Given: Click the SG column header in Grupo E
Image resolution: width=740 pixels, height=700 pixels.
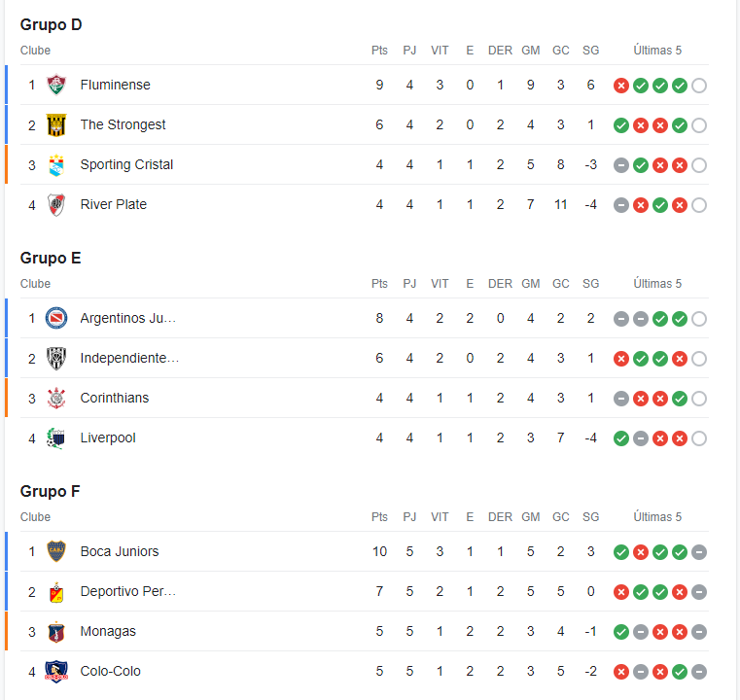Looking at the screenshot, I should (x=590, y=284).
